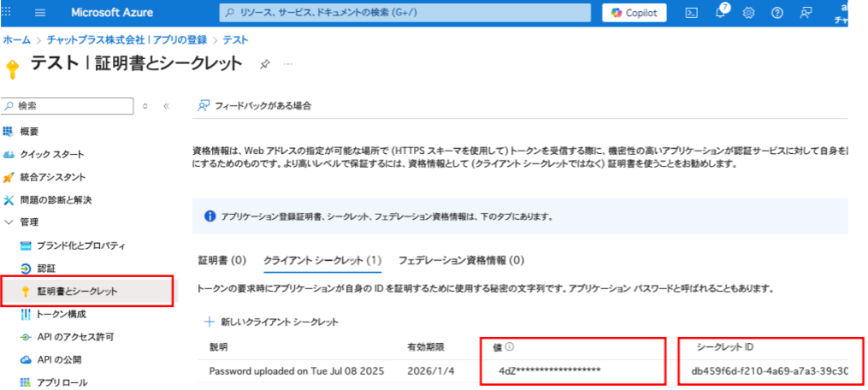This screenshot has width=868, height=390.
Task: Pin the page using the pin icon
Action: [264, 64]
